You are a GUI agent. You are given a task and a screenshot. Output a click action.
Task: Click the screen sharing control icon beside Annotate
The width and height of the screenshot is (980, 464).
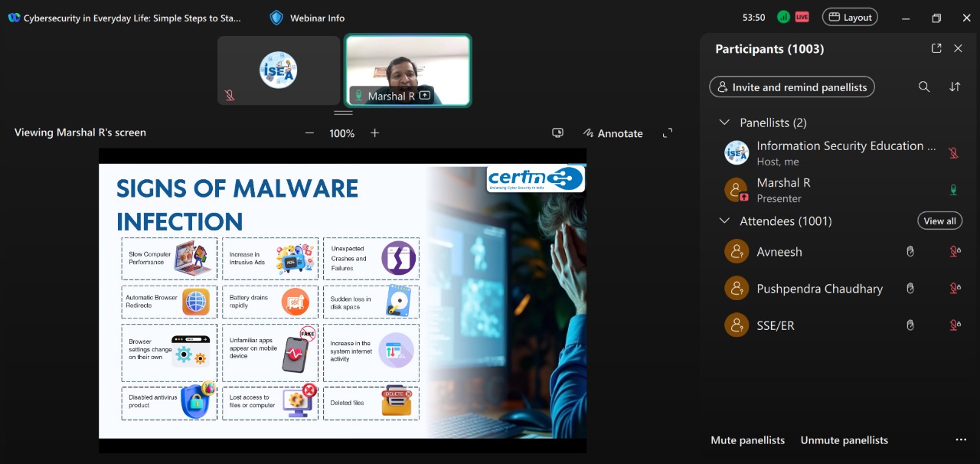coord(558,133)
